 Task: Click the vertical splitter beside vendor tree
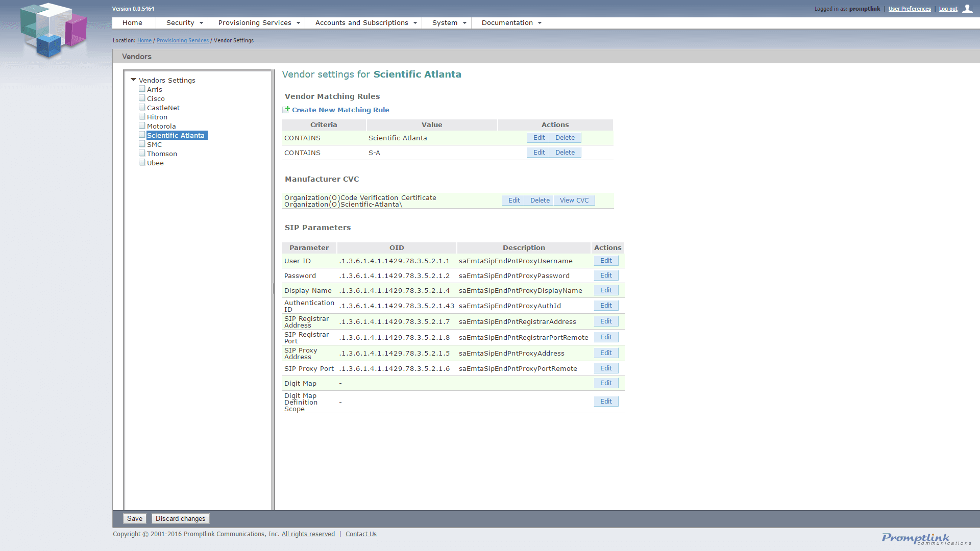(274, 289)
